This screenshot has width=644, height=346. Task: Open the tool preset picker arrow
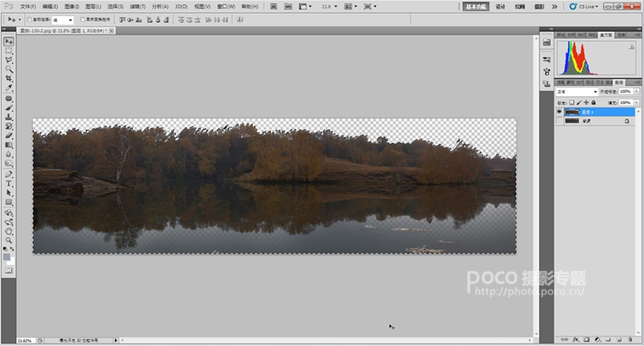tap(19, 19)
